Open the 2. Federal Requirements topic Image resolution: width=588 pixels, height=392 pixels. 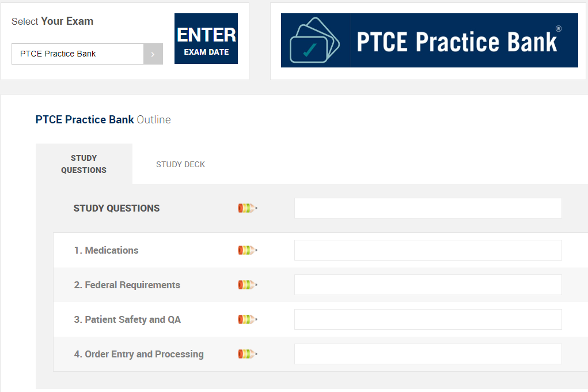click(x=127, y=285)
